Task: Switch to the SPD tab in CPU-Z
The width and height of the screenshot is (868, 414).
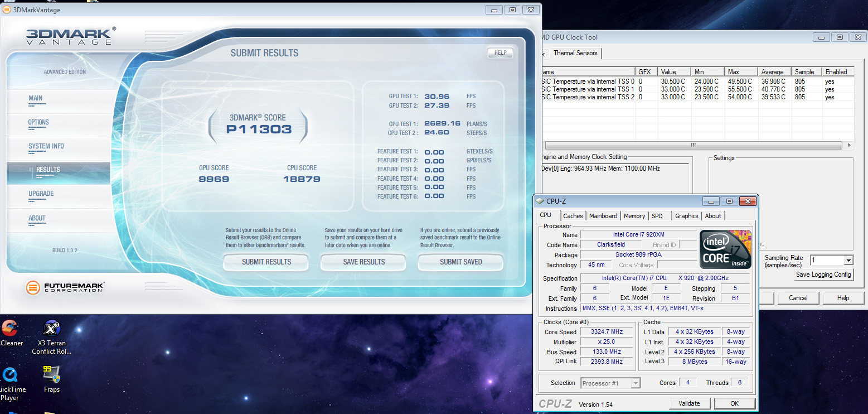Action: tap(657, 216)
